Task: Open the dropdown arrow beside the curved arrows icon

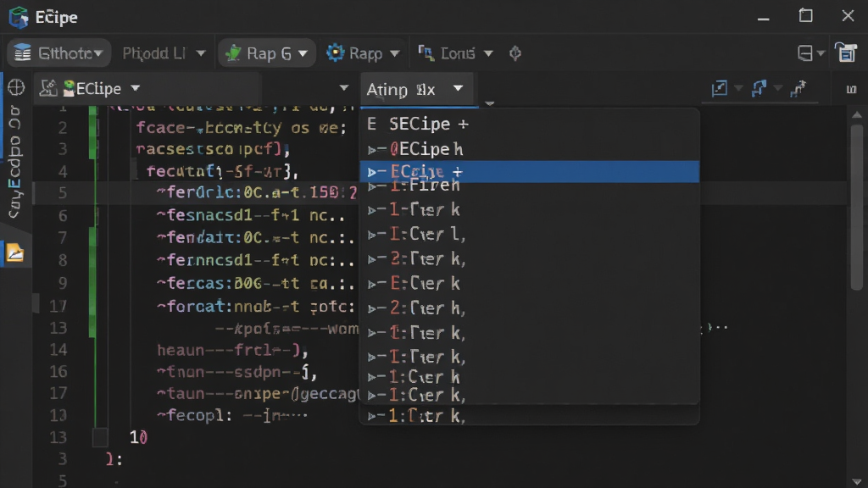Action: coord(778,88)
